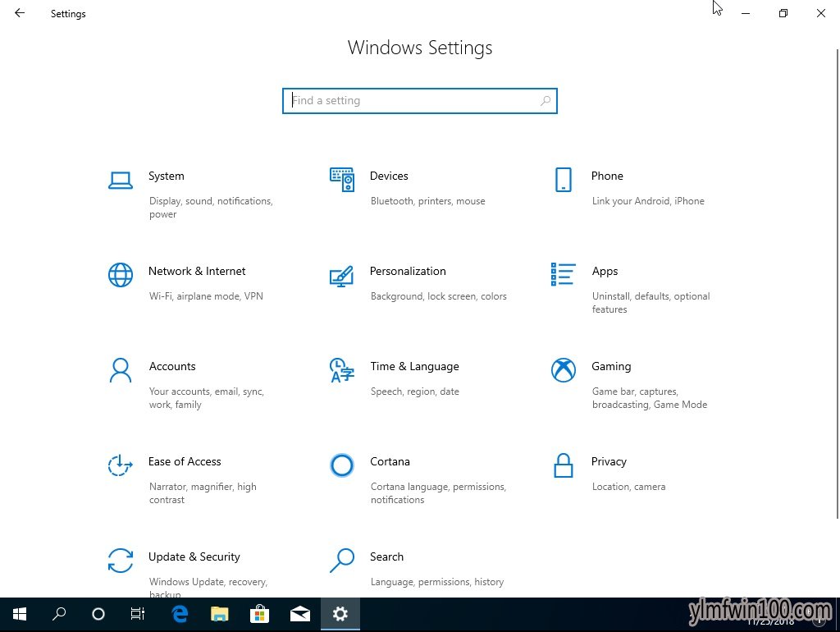Focus the Find a setting search field

[420, 101]
